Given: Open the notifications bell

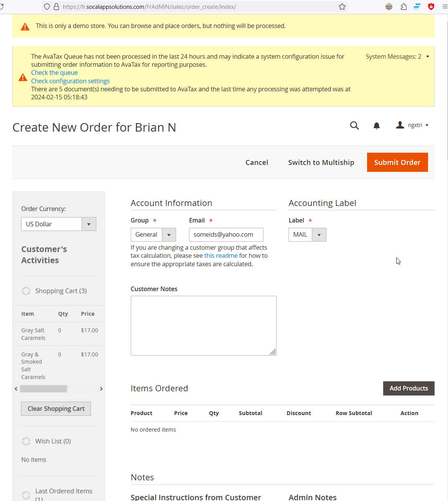Looking at the screenshot, I should coord(377,125).
